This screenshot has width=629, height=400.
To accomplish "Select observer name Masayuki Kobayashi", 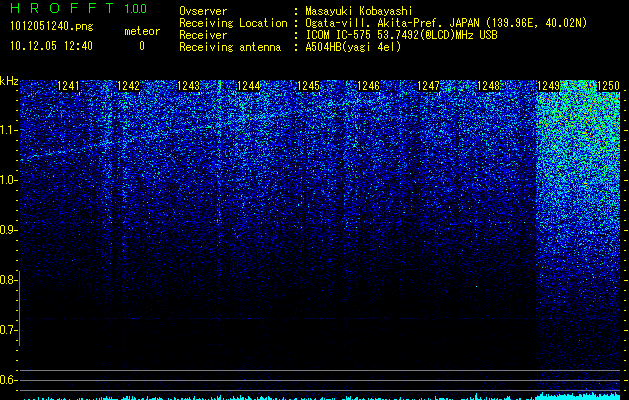I will [358, 11].
